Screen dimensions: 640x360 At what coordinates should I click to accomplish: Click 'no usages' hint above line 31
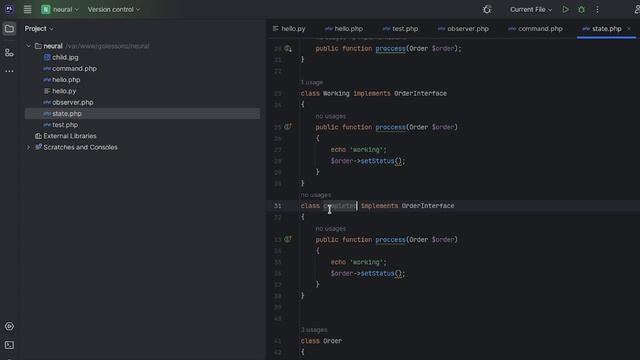(x=316, y=195)
